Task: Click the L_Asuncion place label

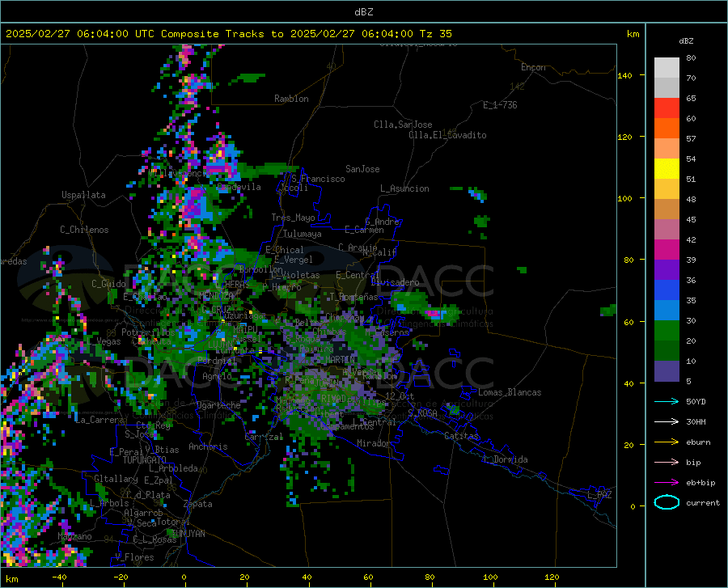Action: [x=404, y=188]
